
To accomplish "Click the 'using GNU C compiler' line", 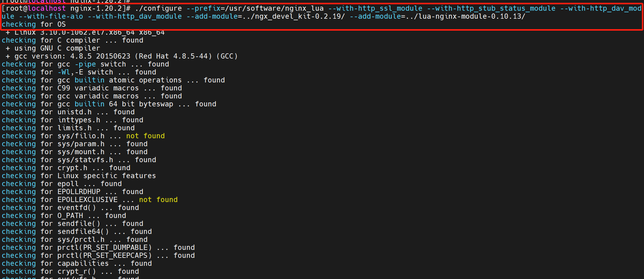I will 53,48.
